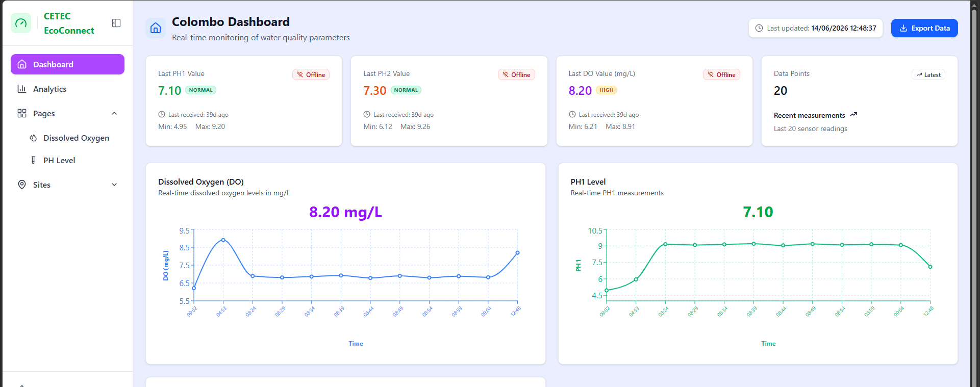Click the home icon beside Colombo Dashboard
This screenshot has width=980, height=387.
pos(156,28)
